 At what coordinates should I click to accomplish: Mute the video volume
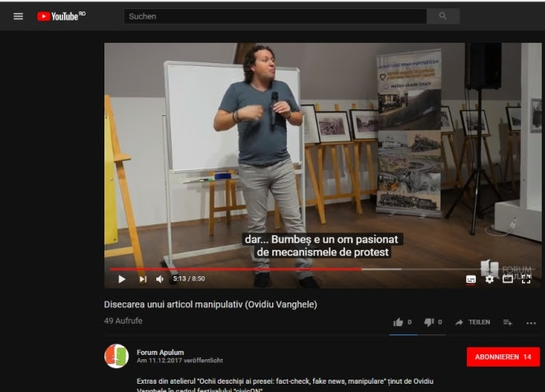pyautogui.click(x=160, y=279)
